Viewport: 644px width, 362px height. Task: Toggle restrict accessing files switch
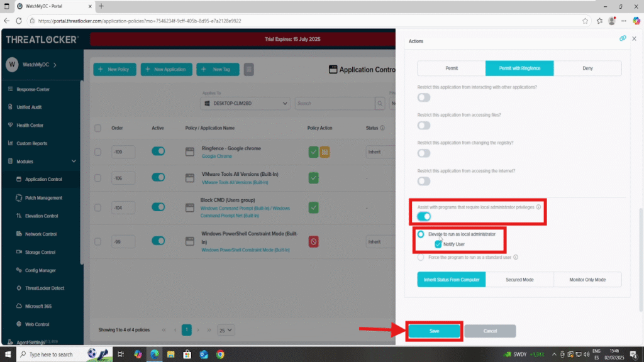(x=424, y=126)
